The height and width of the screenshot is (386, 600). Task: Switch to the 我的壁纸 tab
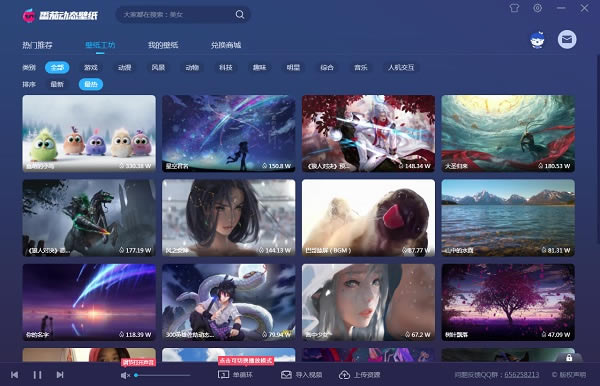click(163, 45)
